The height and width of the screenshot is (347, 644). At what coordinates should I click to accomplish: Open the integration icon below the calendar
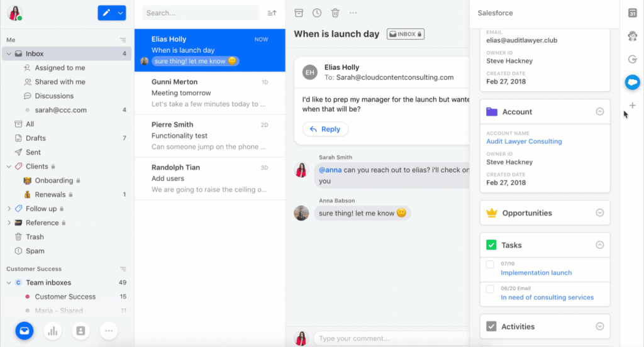click(633, 36)
